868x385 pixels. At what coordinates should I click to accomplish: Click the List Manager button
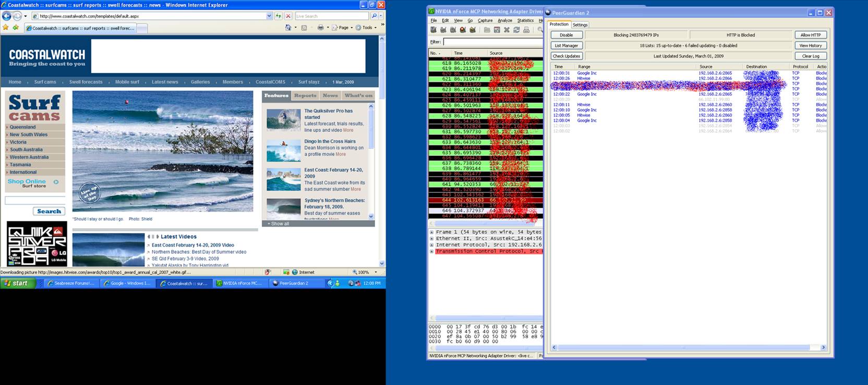[566, 45]
